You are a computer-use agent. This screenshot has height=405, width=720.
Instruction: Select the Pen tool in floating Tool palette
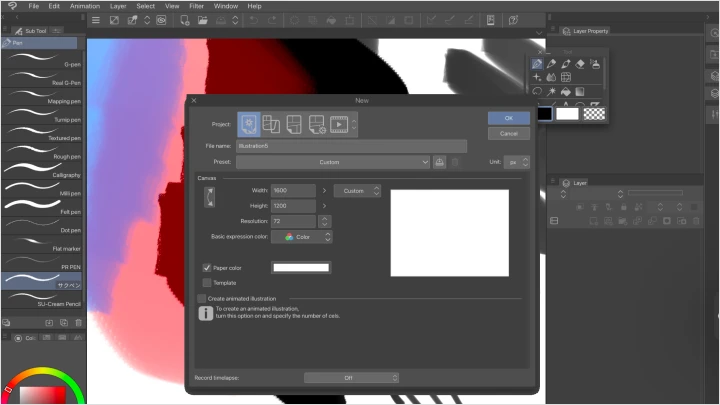[537, 64]
